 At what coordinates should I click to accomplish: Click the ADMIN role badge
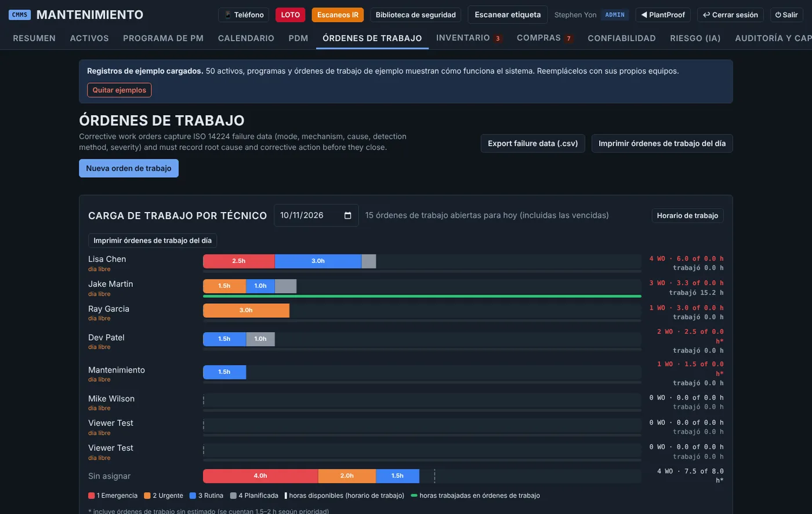pos(615,14)
